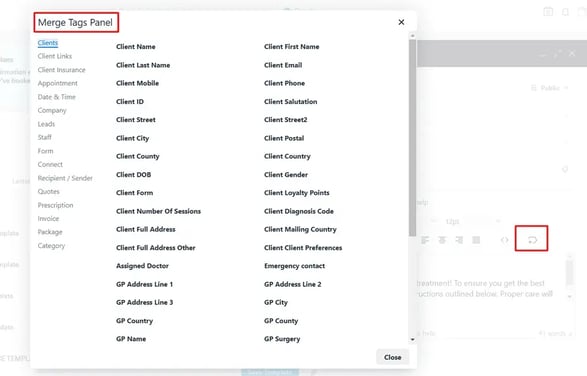
Task: Select the Date & Time category
Action: point(57,97)
